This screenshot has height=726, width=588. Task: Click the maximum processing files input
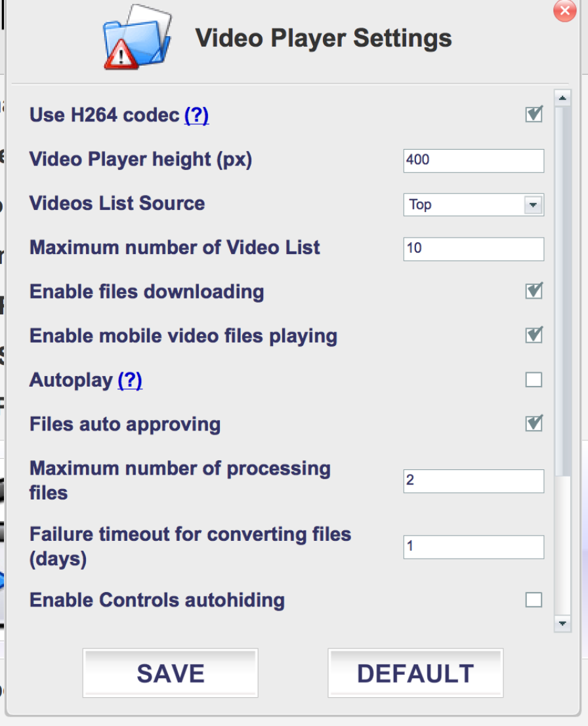click(473, 480)
